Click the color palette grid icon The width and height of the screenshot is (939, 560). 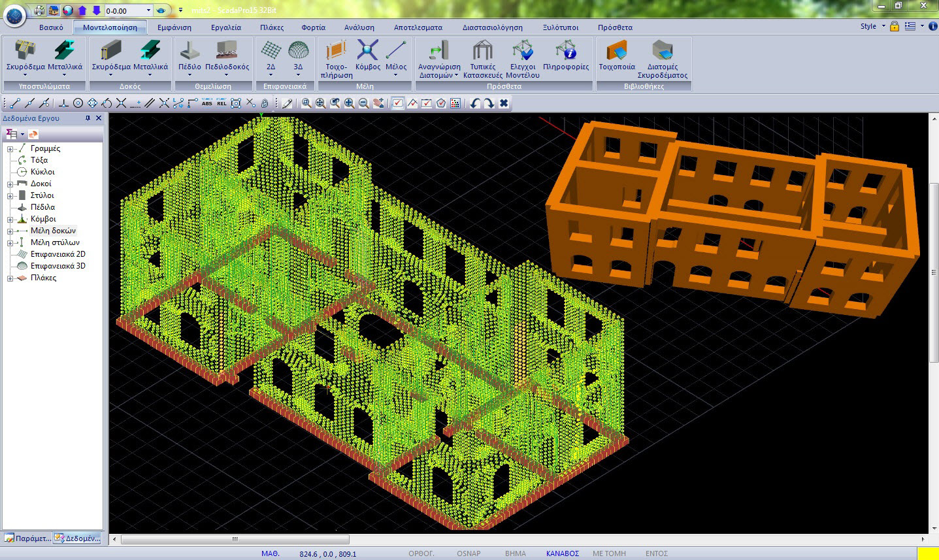pyautogui.click(x=455, y=103)
